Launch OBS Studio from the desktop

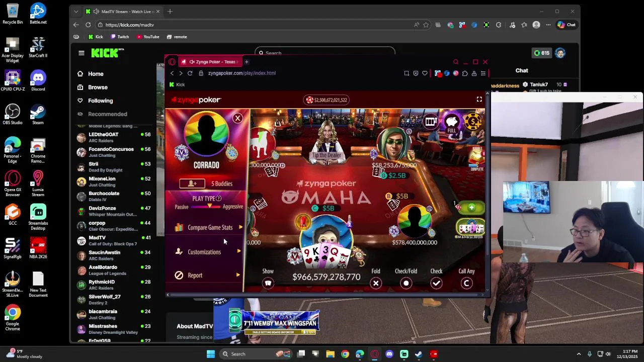coord(13,115)
